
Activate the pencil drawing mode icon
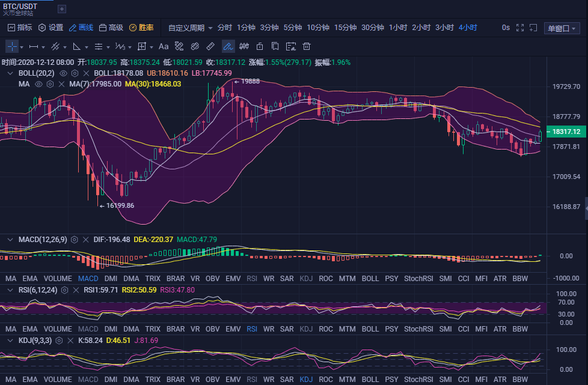pos(228,46)
